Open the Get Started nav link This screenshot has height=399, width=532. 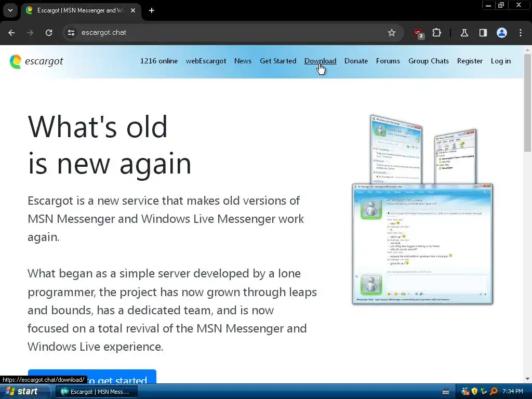point(278,61)
